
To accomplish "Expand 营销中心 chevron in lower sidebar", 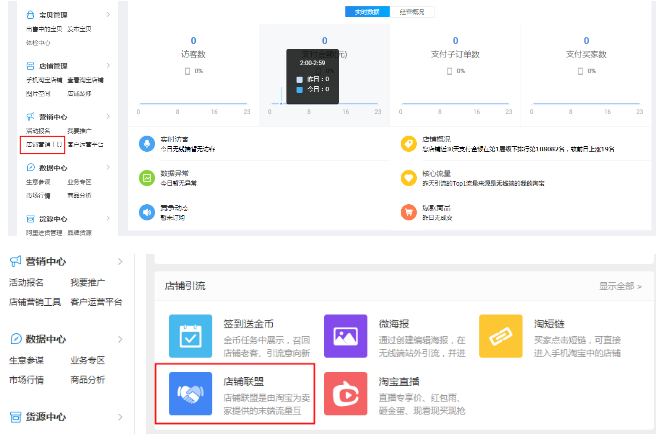I will click(x=121, y=262).
